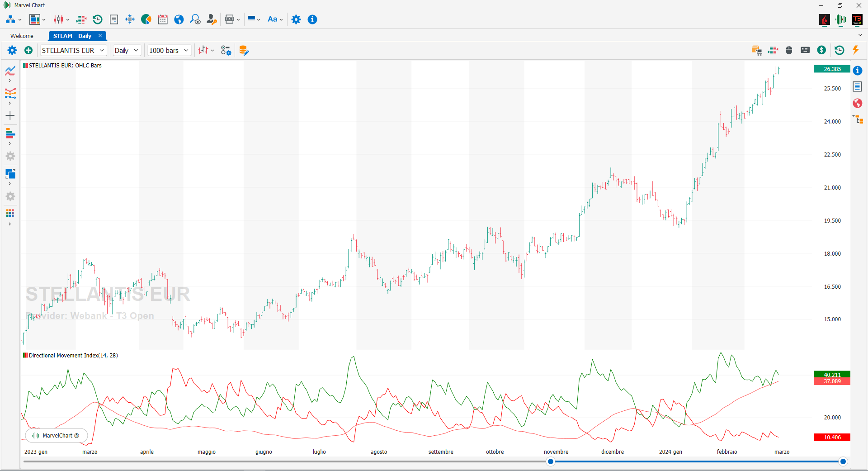
Task: Expand chevron under the line indicators tool
Action: click(10, 81)
